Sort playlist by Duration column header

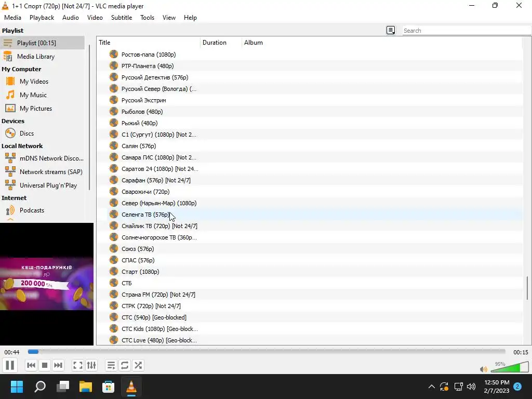(x=221, y=43)
